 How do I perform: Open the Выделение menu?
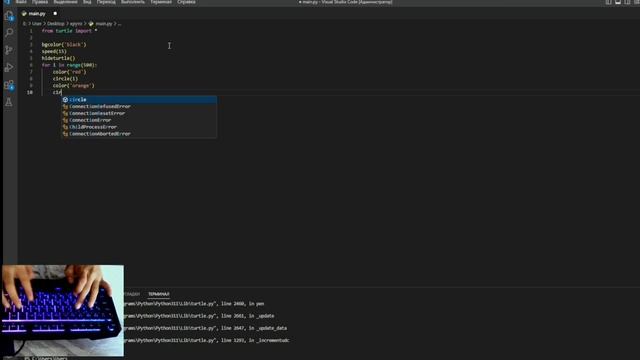click(65, 2)
